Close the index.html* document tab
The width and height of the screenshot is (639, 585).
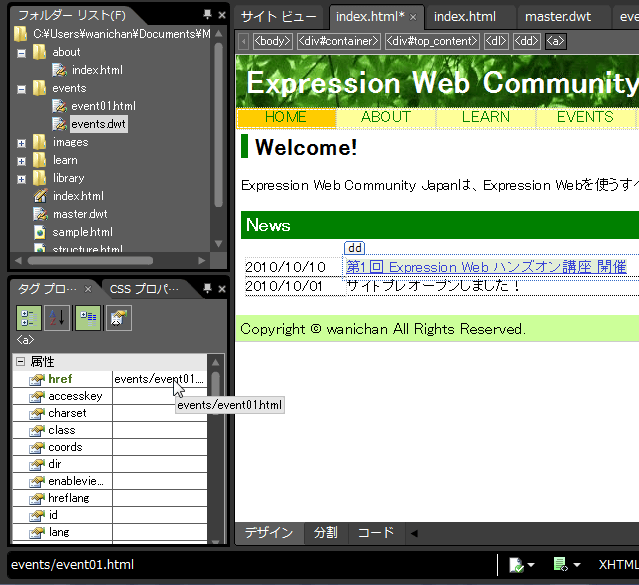coord(413,17)
